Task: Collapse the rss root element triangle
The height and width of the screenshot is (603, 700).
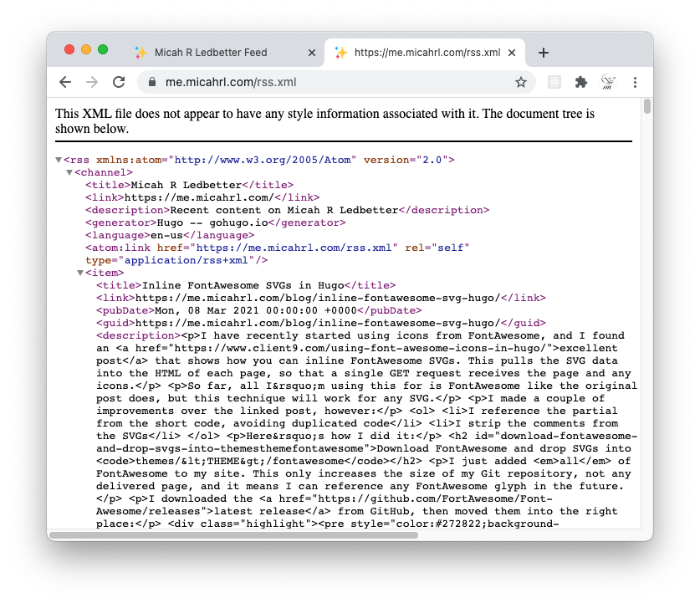Action: [59, 159]
